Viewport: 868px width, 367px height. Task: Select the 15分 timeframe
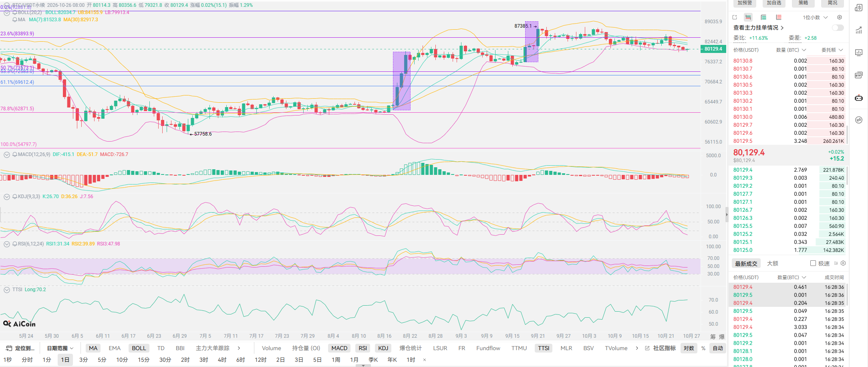143,360
